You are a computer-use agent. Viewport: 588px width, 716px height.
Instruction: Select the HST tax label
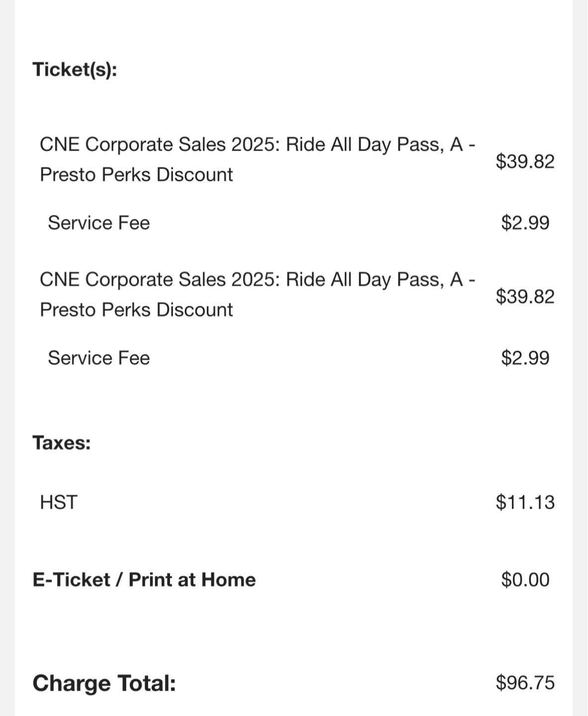pyautogui.click(x=59, y=502)
